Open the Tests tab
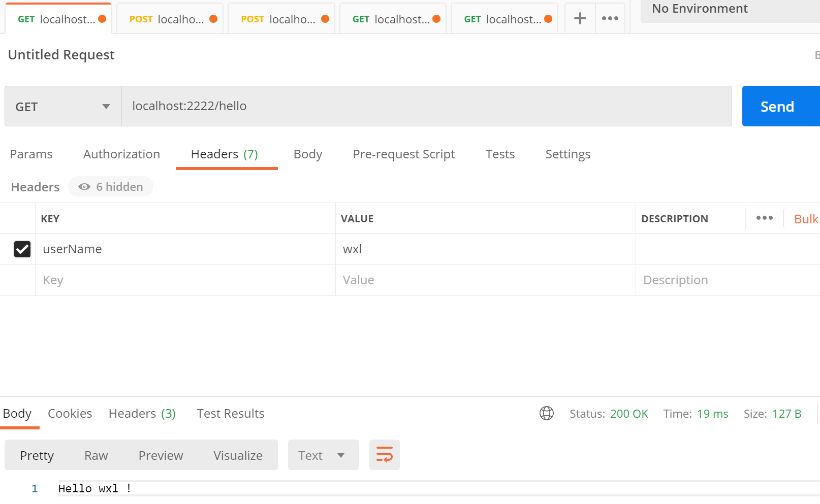This screenshot has height=504, width=820. click(x=500, y=154)
